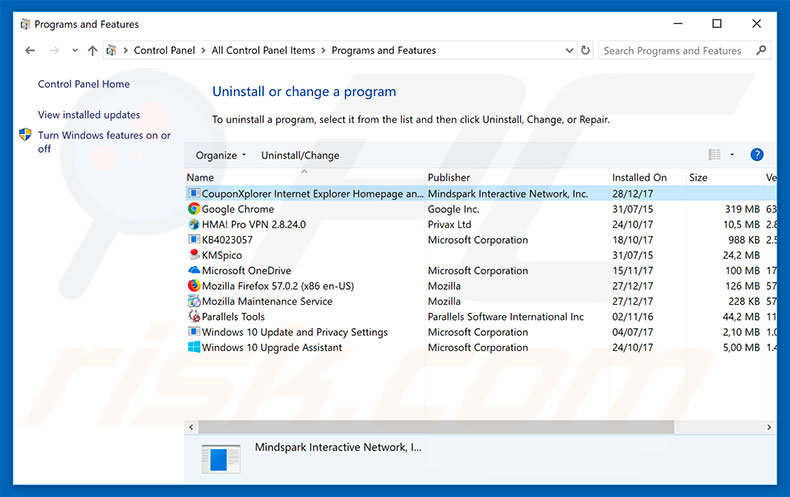Image resolution: width=790 pixels, height=497 pixels.
Task: Click the Programs and Features breadcrumb
Action: tap(383, 50)
